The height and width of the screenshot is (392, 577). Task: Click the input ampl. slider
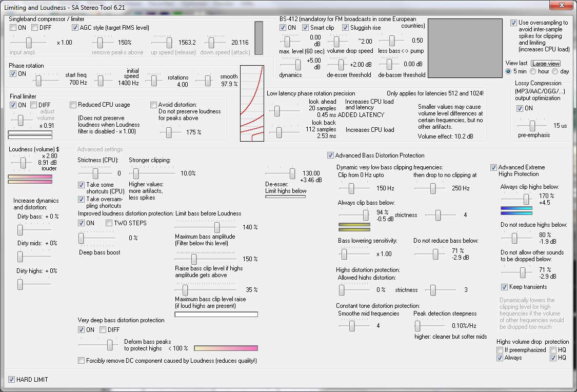[29, 42]
